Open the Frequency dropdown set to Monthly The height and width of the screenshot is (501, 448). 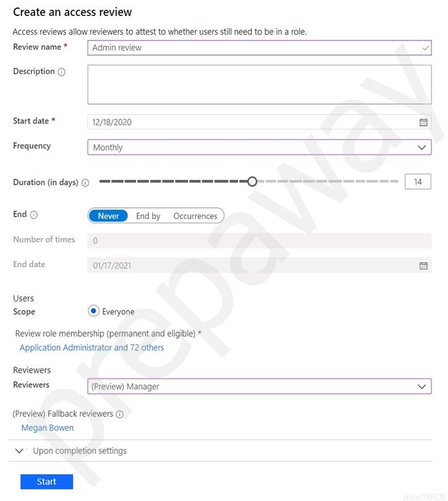coord(259,148)
